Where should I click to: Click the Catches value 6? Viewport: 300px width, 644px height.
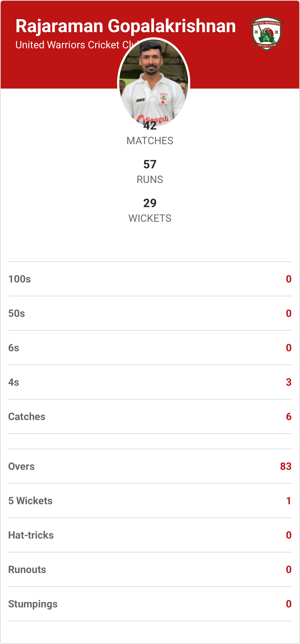coord(289,416)
